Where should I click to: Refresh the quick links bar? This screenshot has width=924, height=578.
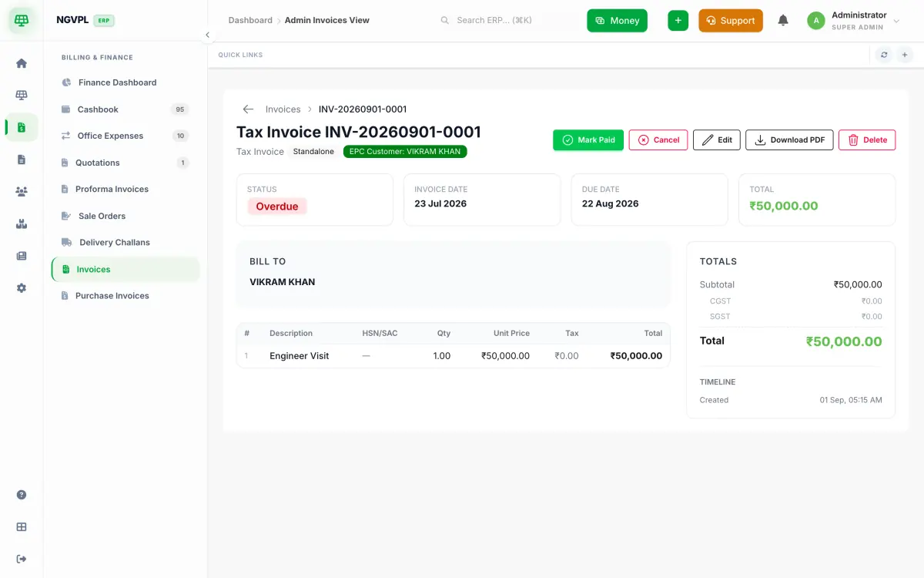point(884,55)
